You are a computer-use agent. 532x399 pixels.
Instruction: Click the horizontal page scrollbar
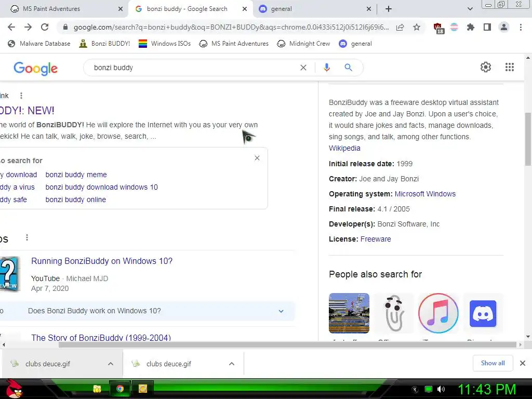click(288, 345)
